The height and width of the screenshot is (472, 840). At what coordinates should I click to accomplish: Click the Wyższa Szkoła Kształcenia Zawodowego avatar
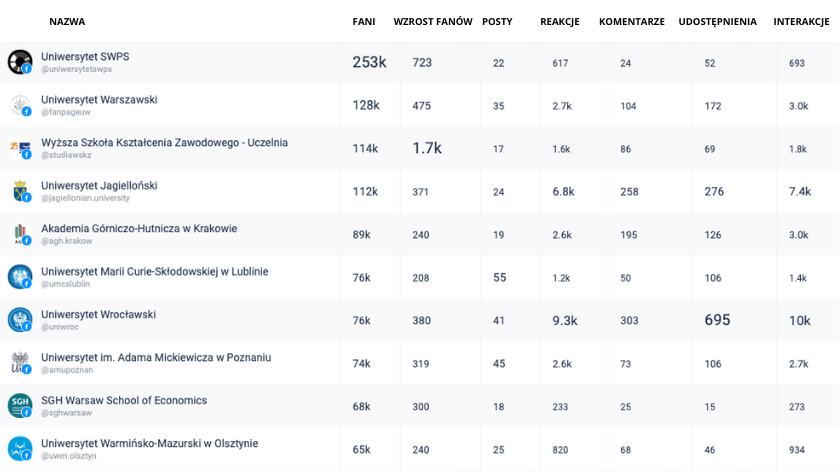tap(20, 148)
